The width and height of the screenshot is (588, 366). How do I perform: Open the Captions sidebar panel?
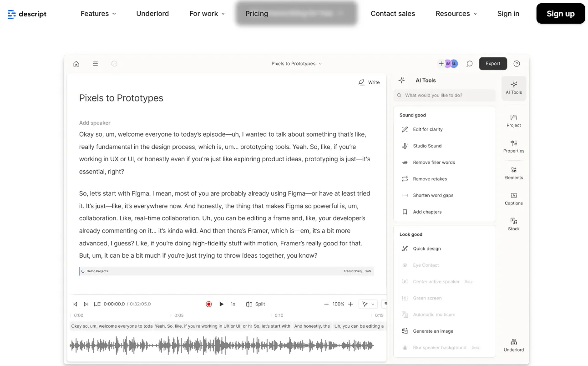click(x=514, y=198)
